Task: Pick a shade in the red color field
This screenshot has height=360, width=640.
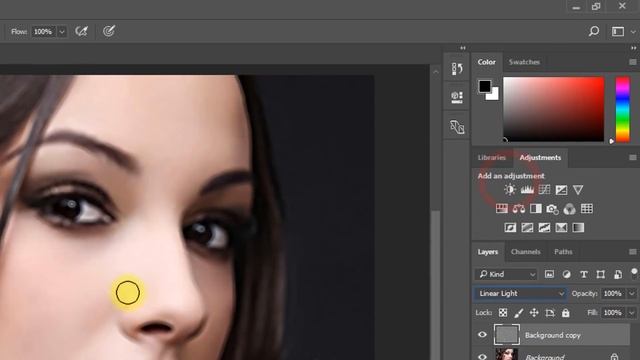Action: click(x=553, y=109)
